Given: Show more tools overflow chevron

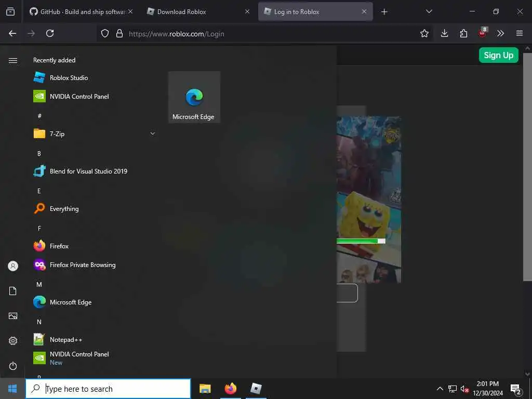Looking at the screenshot, I should tap(500, 33).
